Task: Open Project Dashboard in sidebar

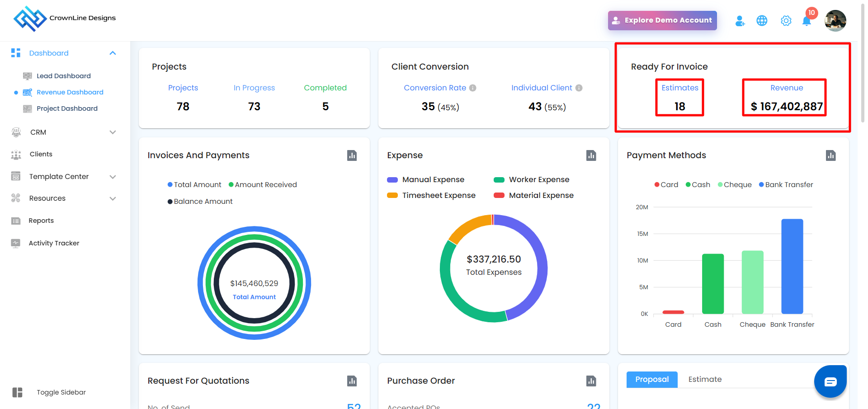Action: coord(67,108)
